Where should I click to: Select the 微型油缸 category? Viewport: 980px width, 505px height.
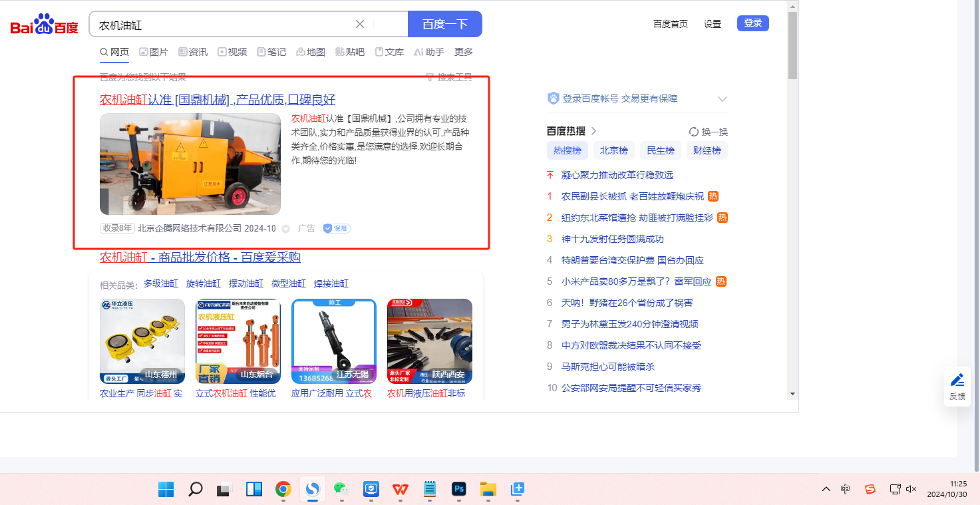point(289,283)
